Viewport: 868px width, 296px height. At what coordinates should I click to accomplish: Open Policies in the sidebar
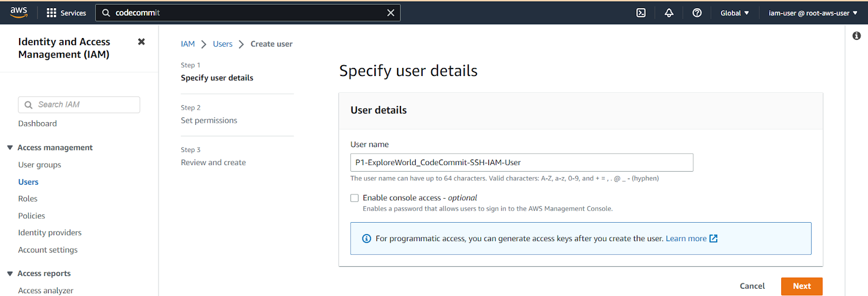click(x=31, y=216)
